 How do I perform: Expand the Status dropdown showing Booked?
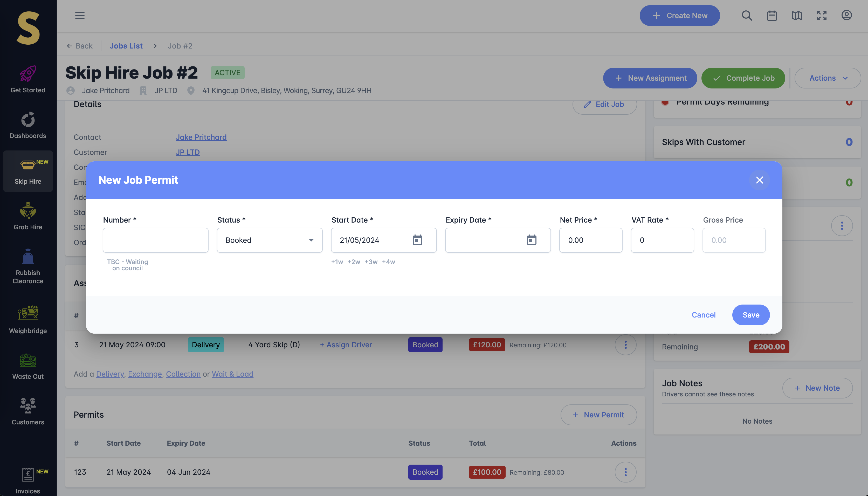(270, 240)
